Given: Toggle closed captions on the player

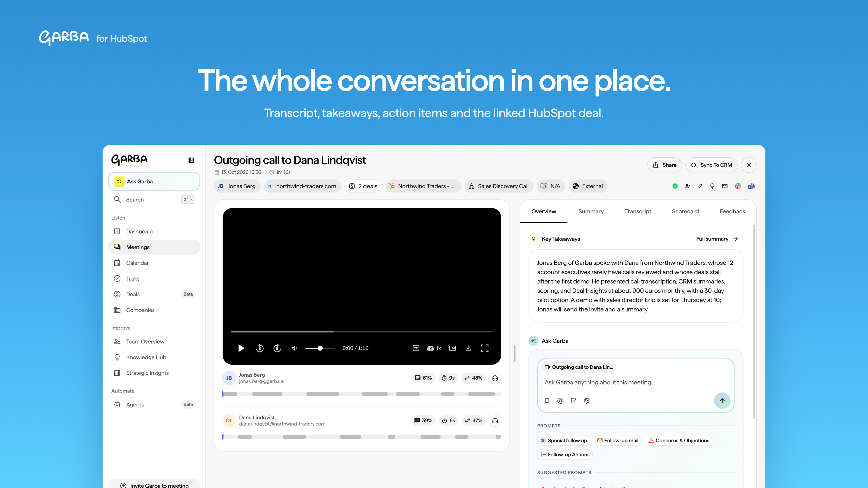Looking at the screenshot, I should pyautogui.click(x=416, y=348).
